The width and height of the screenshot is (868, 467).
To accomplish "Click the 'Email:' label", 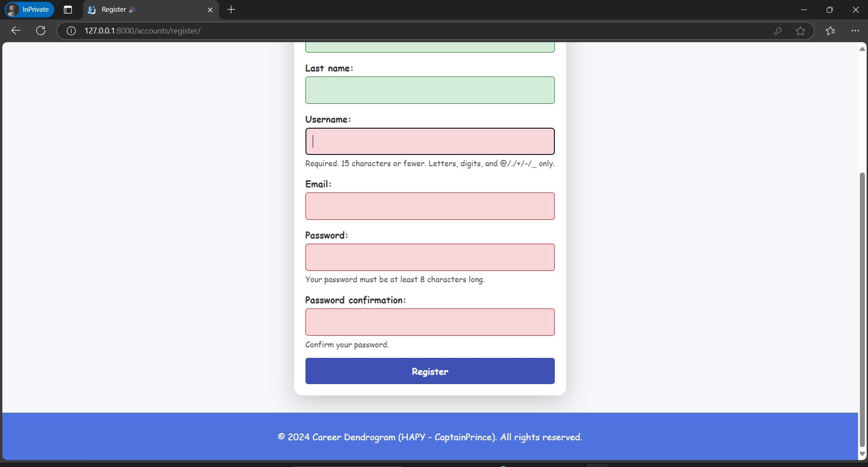I will (318, 184).
